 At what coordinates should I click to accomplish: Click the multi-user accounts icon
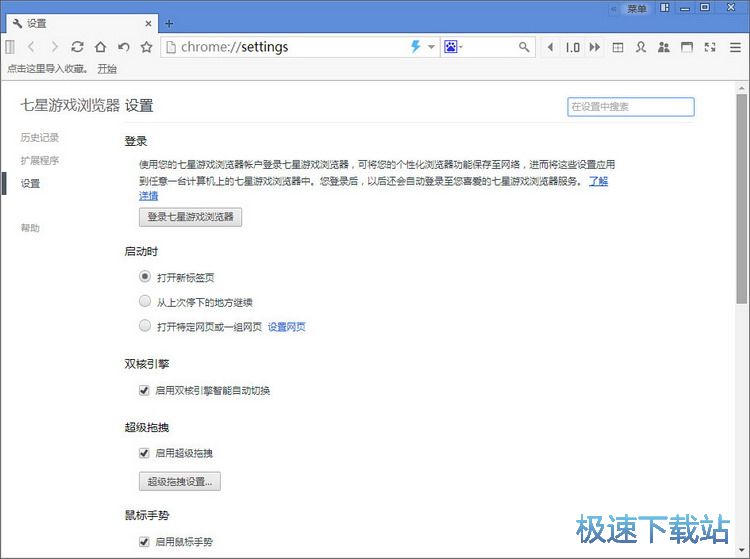[663, 47]
